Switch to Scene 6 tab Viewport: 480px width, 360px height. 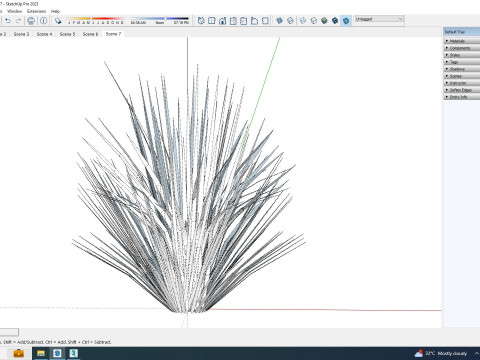pyautogui.click(x=90, y=34)
